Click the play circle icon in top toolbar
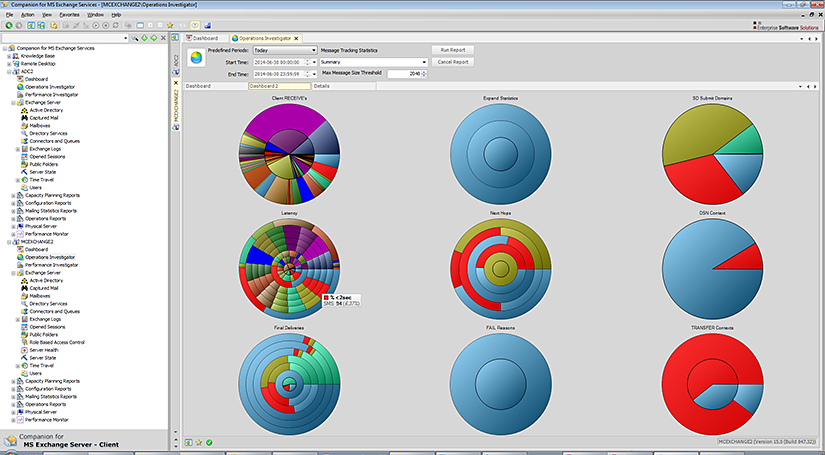This screenshot has width=825, height=455. pos(96,25)
